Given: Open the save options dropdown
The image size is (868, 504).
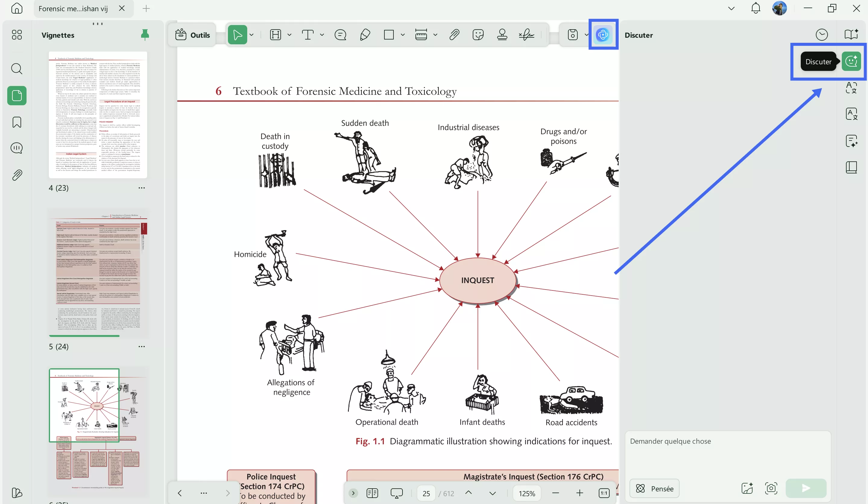Looking at the screenshot, I should pos(587,35).
